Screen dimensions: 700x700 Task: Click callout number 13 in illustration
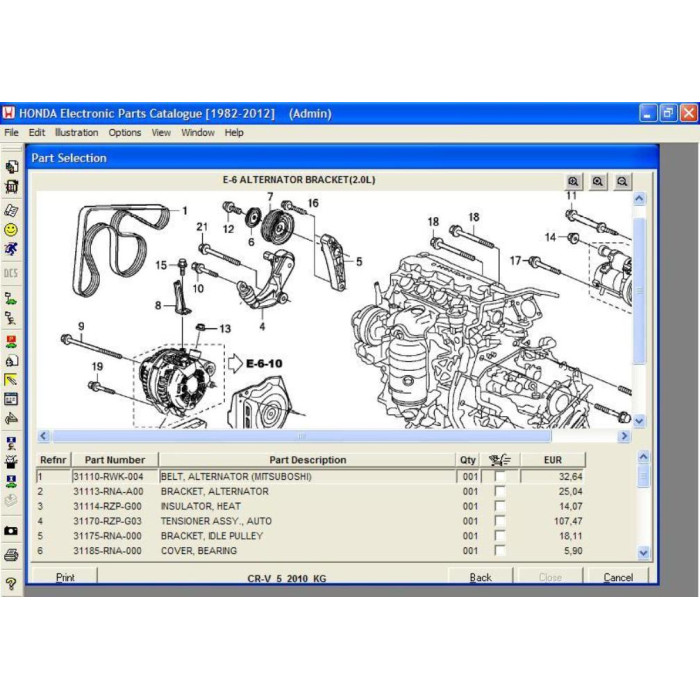(225, 329)
